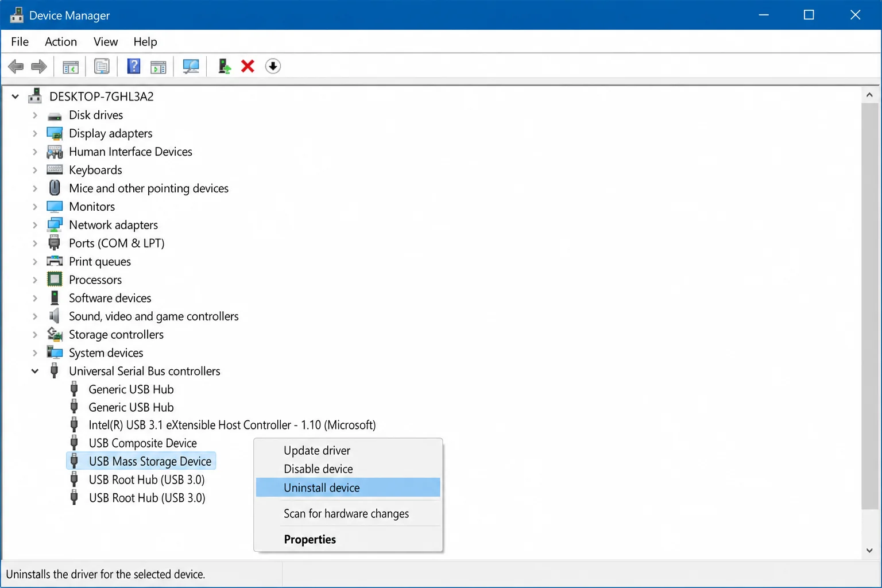
Task: Expand the Display adapters node
Action: point(35,134)
